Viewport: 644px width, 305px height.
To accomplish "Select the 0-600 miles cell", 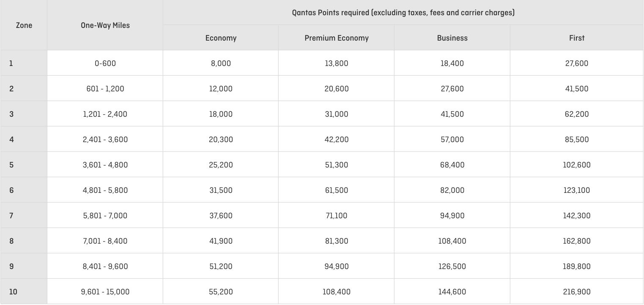I will coord(105,63).
